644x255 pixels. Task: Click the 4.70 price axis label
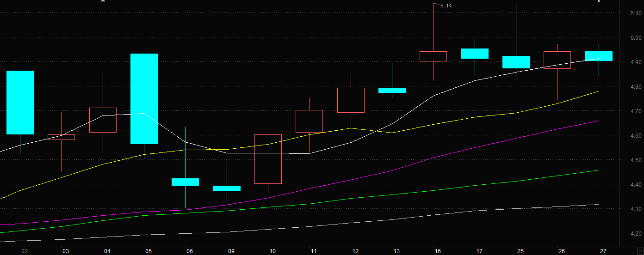tap(636, 111)
